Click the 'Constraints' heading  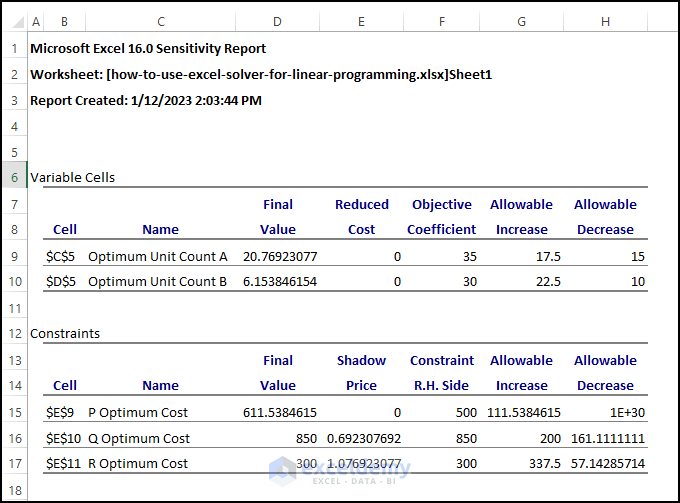click(x=65, y=333)
